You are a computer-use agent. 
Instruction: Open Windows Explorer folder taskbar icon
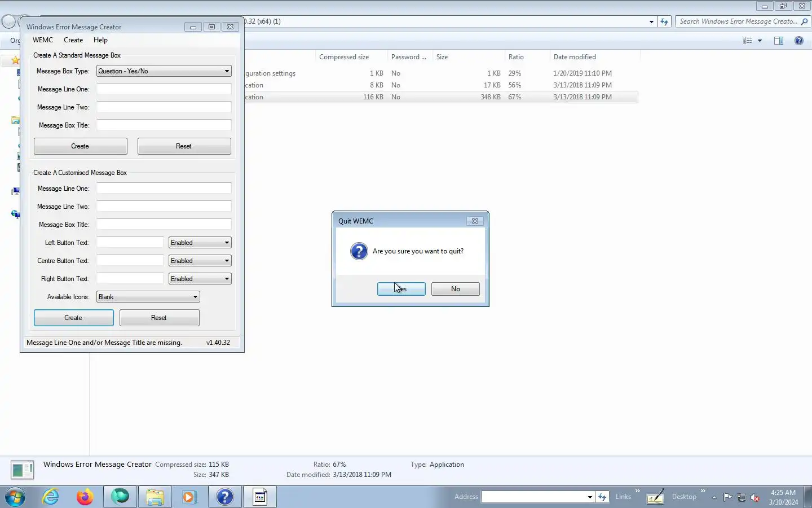point(155,497)
